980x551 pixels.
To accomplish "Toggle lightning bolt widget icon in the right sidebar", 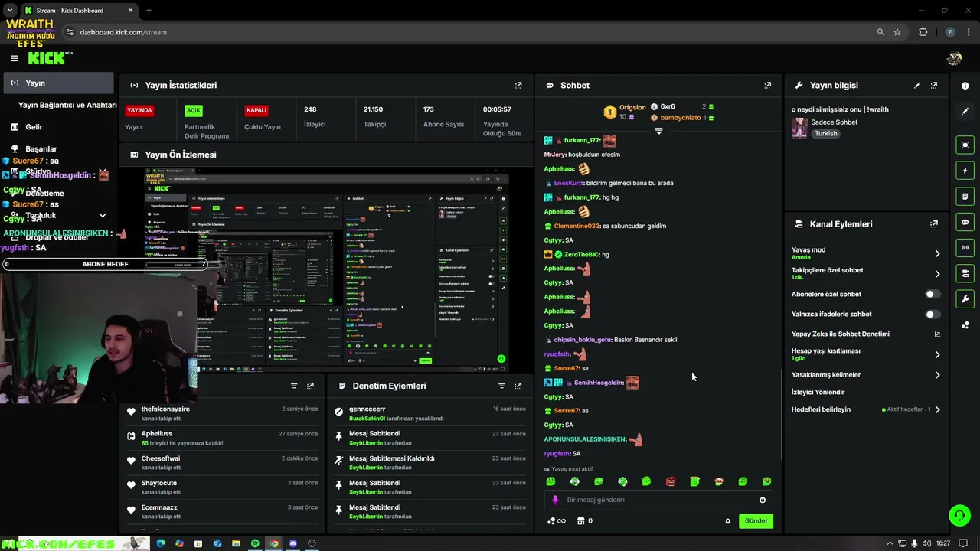I will click(965, 171).
